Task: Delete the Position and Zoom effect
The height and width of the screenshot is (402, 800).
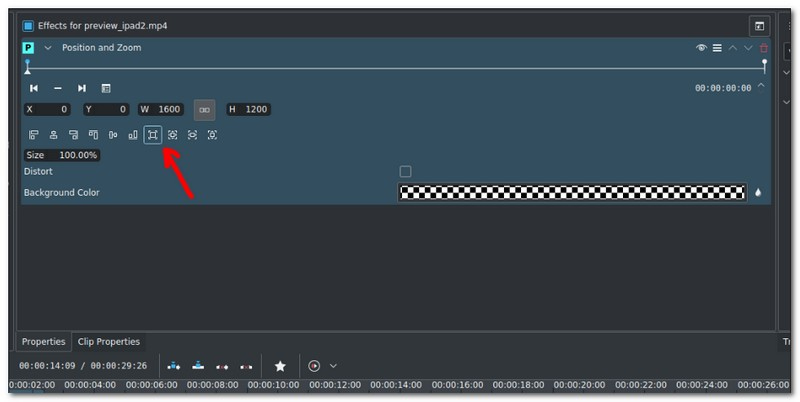Action: 764,48
